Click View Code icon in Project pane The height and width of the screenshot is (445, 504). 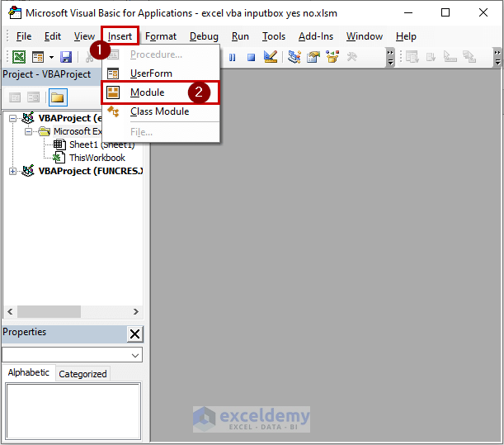coord(15,97)
